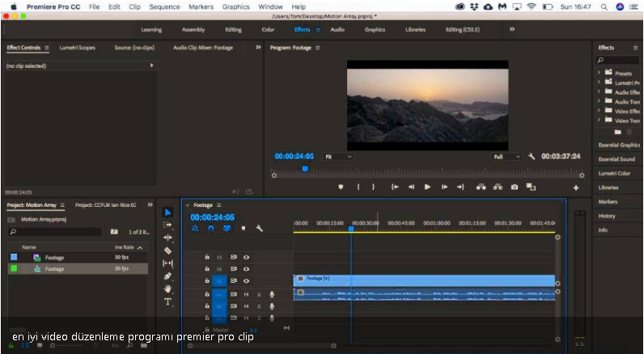Click Mark Out button
The image size is (644, 354).
pyautogui.click(x=373, y=187)
